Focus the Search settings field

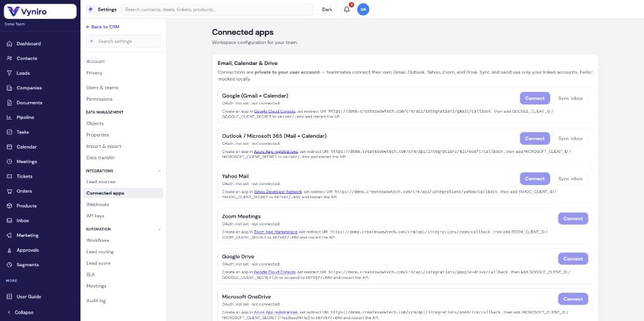[x=123, y=41]
